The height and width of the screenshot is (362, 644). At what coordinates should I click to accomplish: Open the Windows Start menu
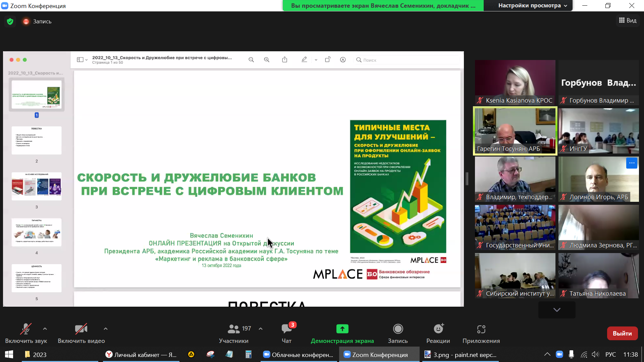(9, 355)
